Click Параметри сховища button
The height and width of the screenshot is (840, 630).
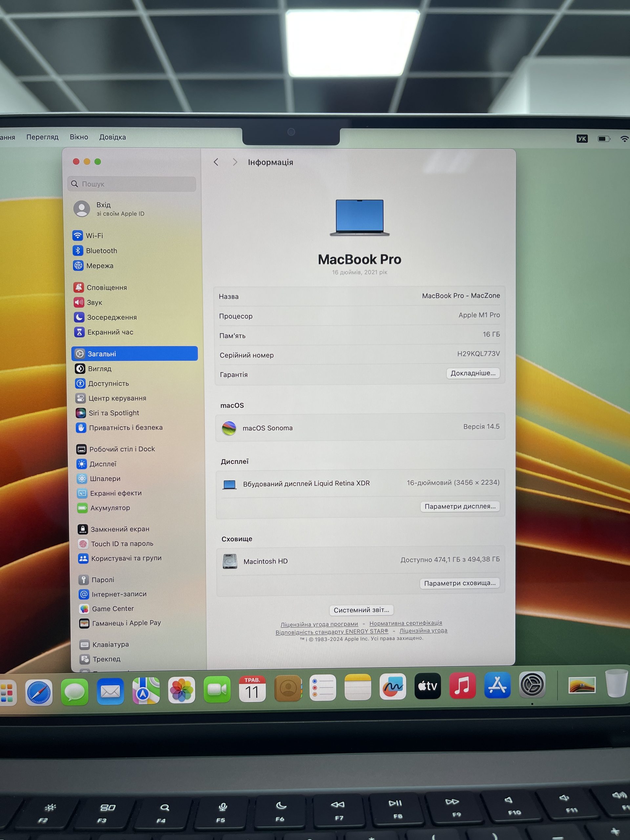(459, 583)
